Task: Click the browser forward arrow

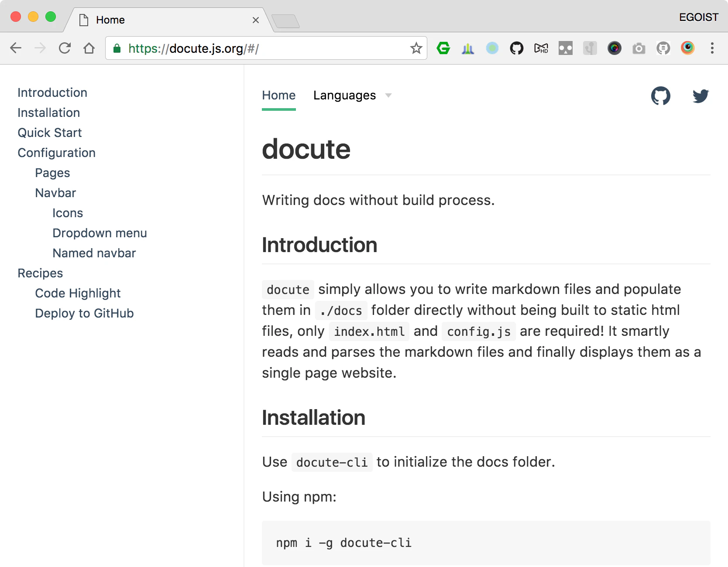Action: (40, 48)
